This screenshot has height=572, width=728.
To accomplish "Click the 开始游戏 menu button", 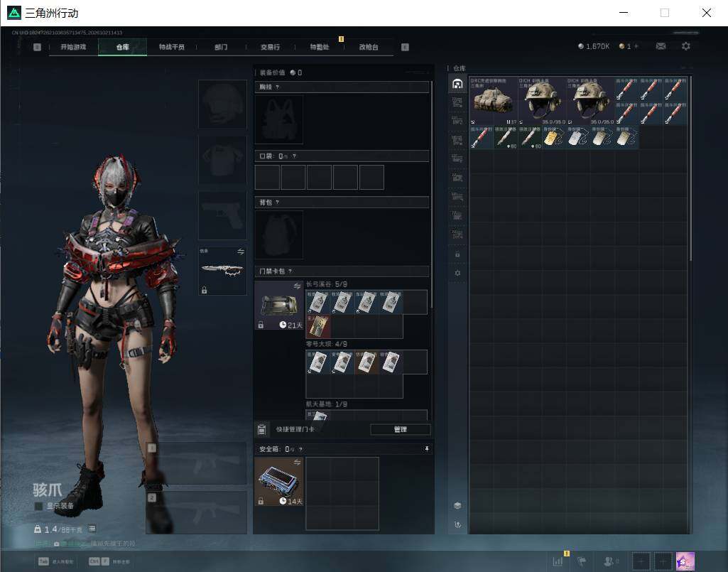I will point(73,47).
